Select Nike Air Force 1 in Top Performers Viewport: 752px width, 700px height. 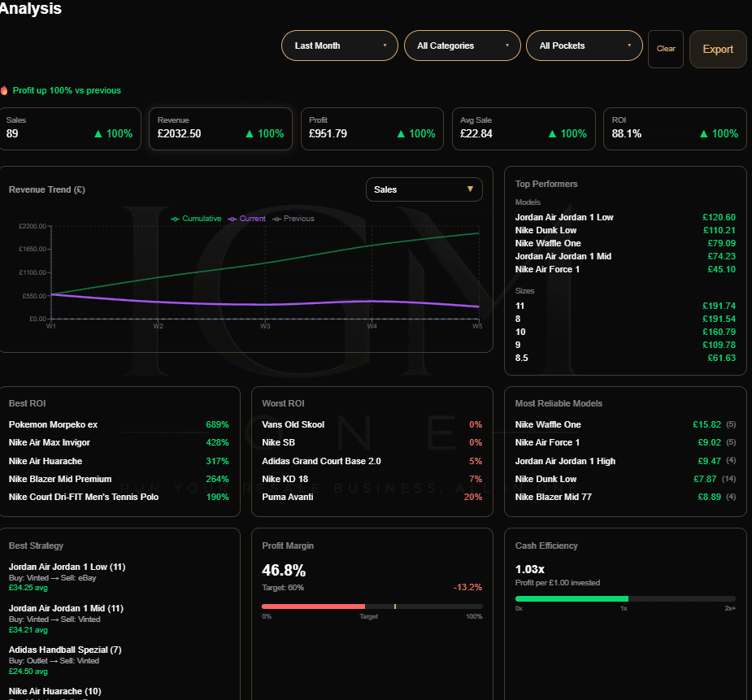tap(625, 269)
